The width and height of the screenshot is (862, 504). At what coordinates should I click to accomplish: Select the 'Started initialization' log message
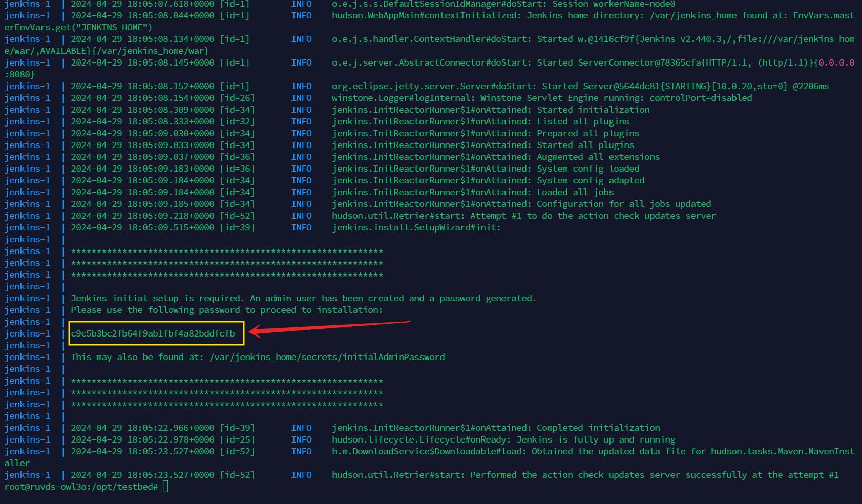click(593, 110)
